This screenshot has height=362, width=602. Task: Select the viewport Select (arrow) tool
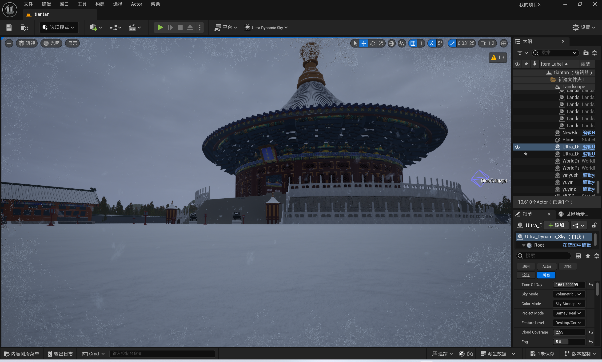point(354,43)
